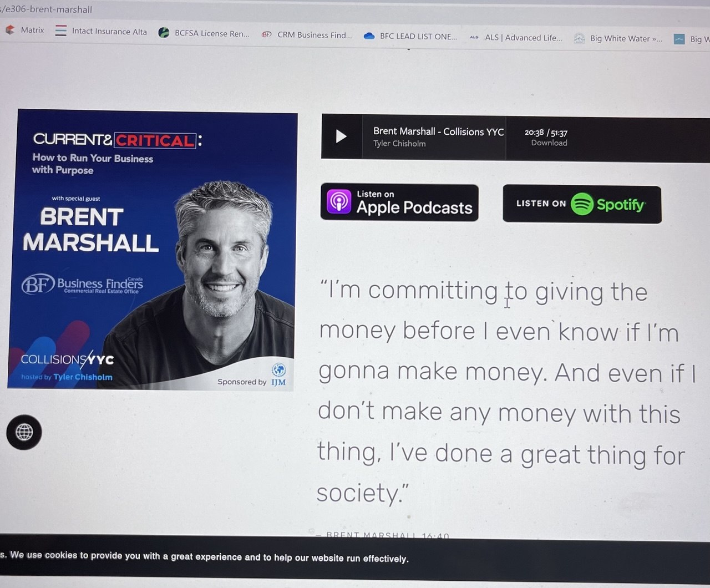Open the BCFSA License Ren... bookmark

click(204, 33)
